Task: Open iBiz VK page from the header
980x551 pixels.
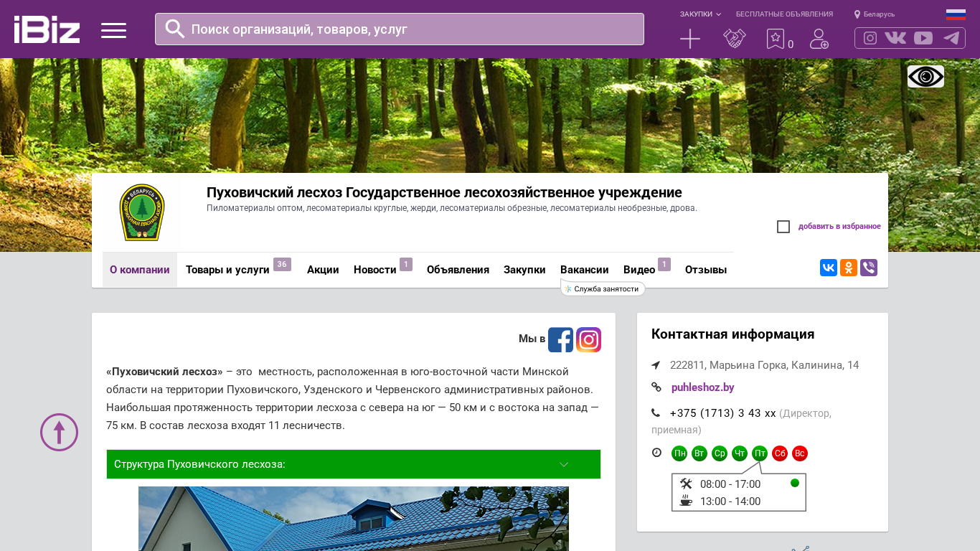Action: tap(895, 38)
